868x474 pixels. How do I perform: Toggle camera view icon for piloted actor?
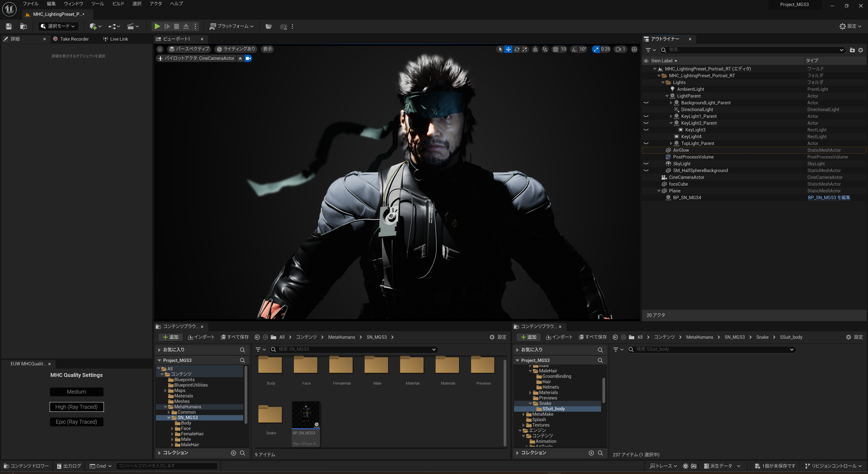click(x=248, y=58)
